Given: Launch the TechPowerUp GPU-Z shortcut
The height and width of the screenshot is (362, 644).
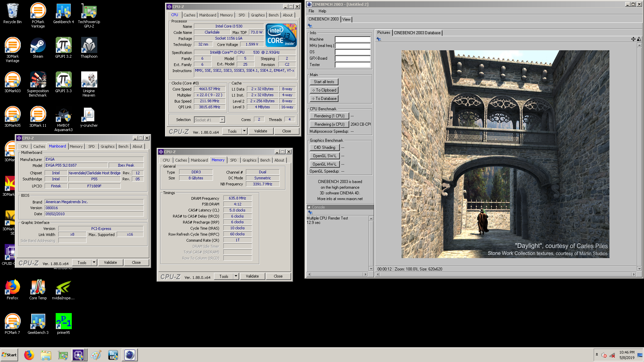Looking at the screenshot, I should (89, 15).
